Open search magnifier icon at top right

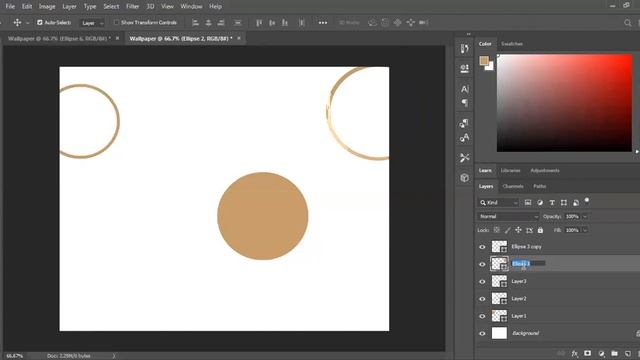[628, 23]
